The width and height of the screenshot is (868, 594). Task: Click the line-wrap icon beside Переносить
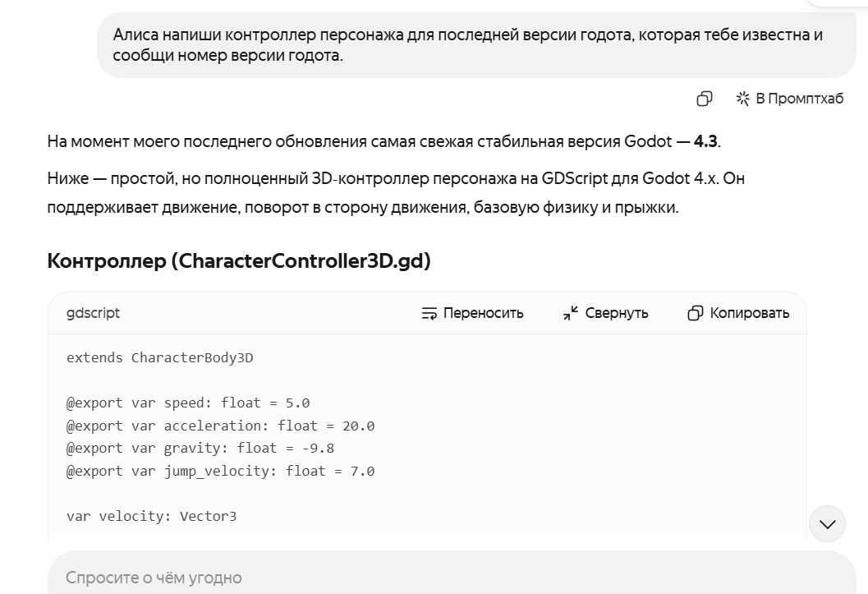pos(429,313)
